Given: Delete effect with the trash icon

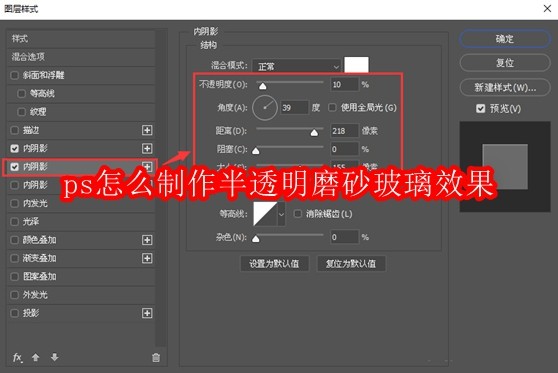Looking at the screenshot, I should pyautogui.click(x=156, y=358).
